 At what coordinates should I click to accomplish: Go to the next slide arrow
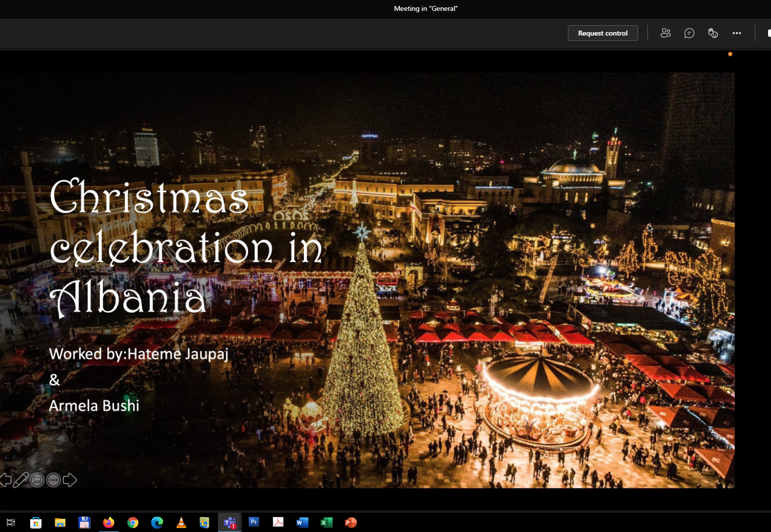pyautogui.click(x=70, y=480)
